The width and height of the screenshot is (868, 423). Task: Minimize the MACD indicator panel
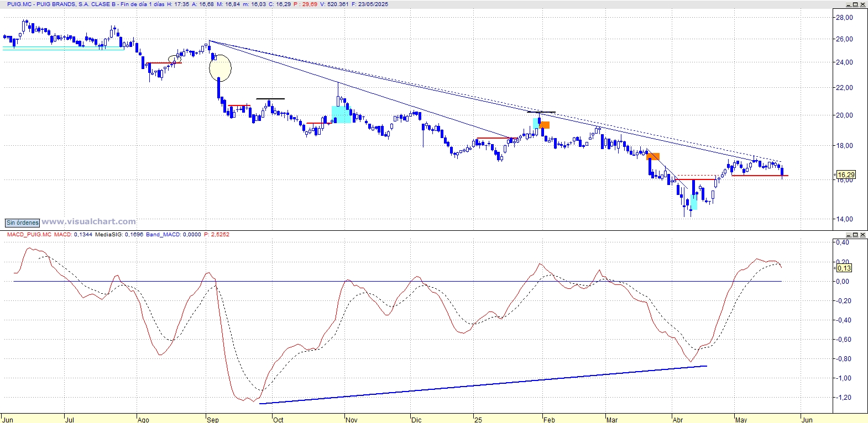849,235
